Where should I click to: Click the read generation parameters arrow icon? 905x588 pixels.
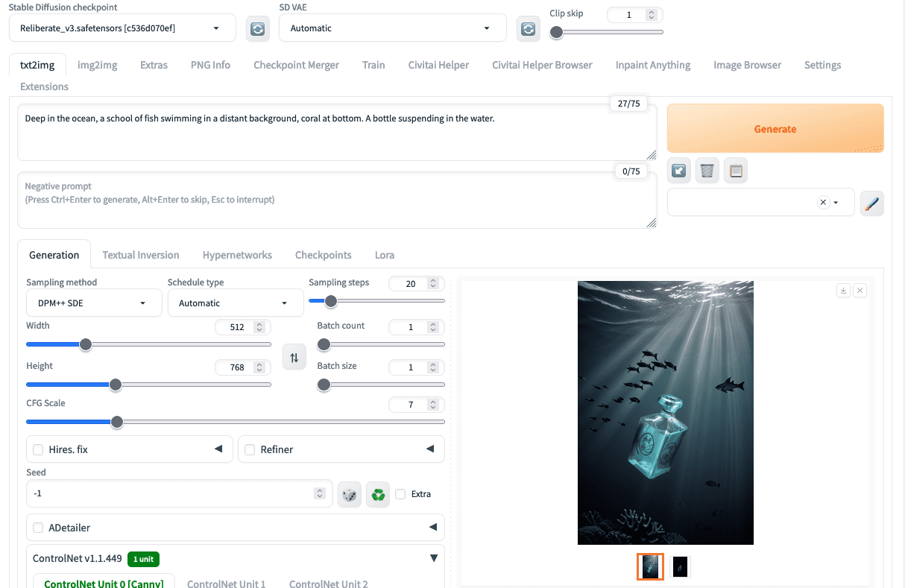(x=679, y=171)
